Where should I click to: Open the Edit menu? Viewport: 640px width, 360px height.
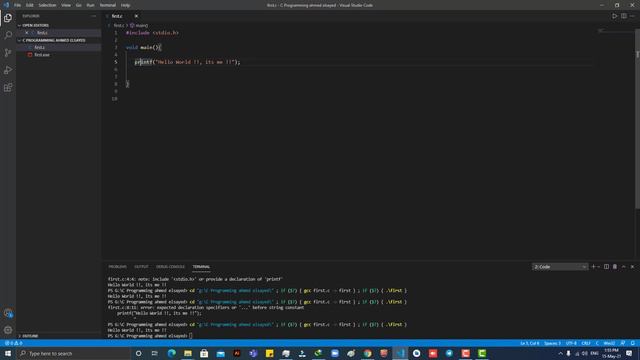[29, 5]
